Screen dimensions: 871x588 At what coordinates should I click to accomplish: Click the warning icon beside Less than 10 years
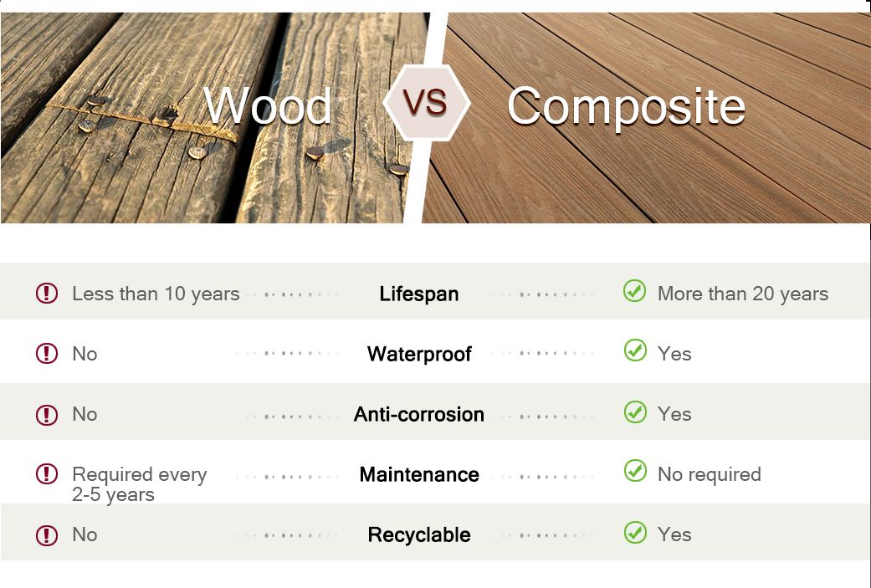tap(47, 294)
